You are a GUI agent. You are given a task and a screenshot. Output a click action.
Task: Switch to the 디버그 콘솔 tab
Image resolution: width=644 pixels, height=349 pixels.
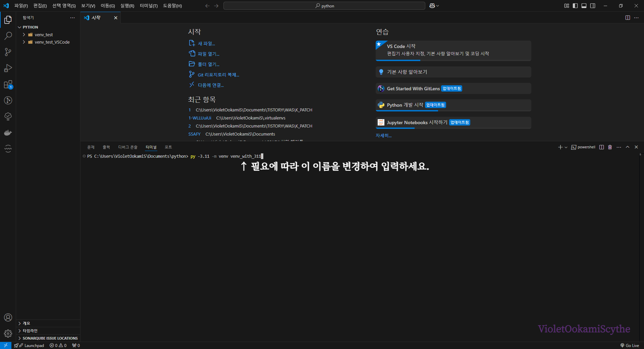tap(128, 147)
